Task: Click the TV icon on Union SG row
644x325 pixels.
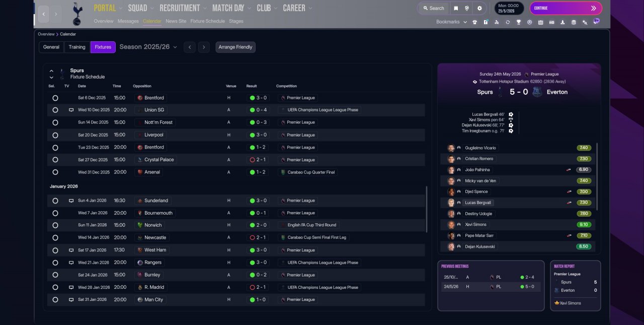Action: (71, 110)
